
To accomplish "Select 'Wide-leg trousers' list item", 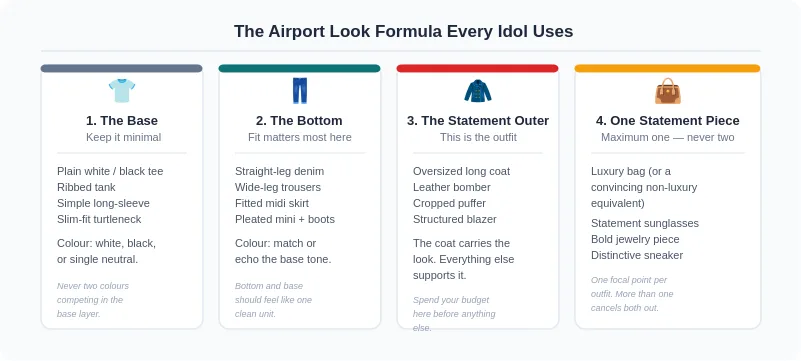I will pos(278,187).
